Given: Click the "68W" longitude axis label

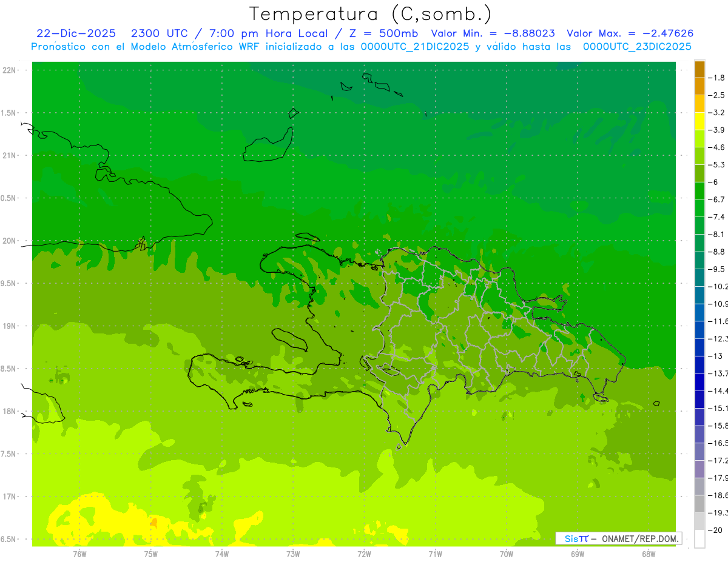Looking at the screenshot, I should (x=649, y=554).
